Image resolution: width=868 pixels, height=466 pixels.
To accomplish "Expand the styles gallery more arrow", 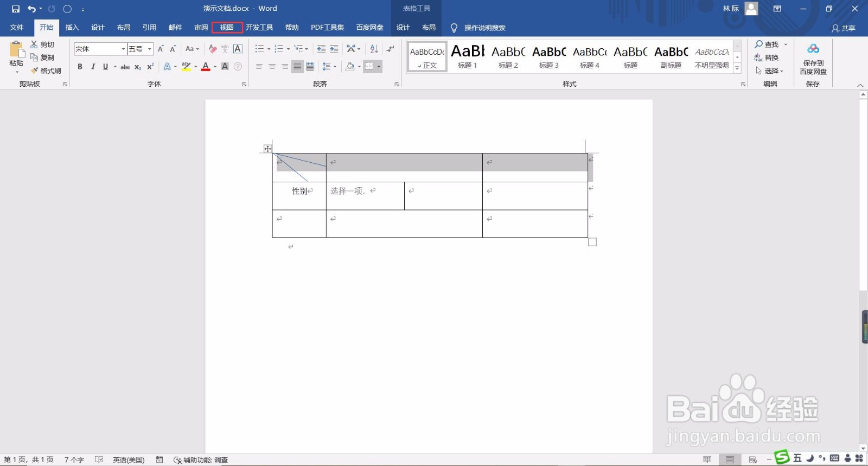I will [x=737, y=68].
